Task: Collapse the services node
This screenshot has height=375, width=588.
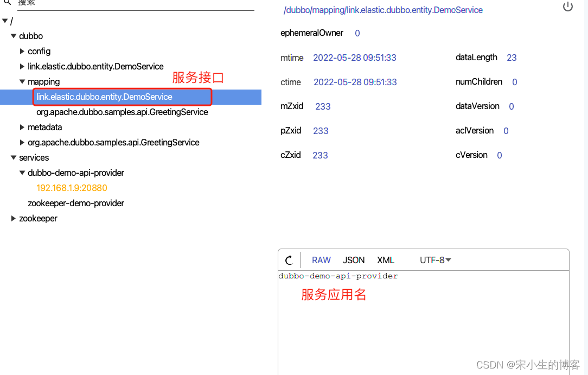Action: (14, 158)
